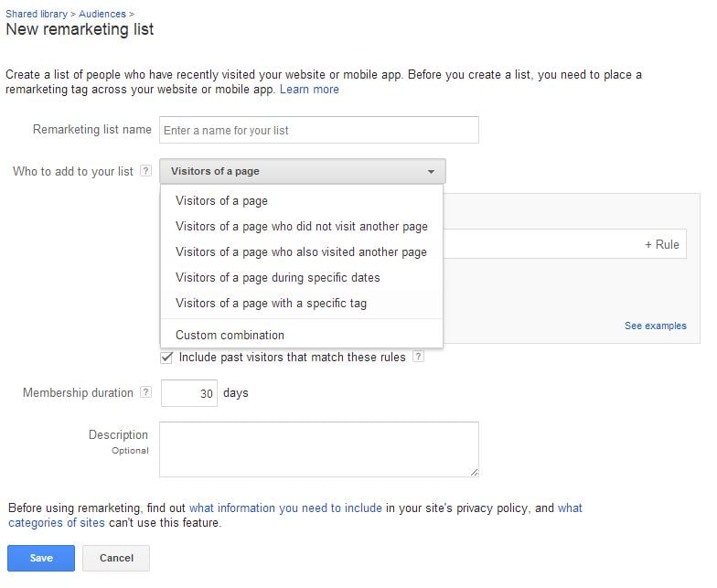Choose 'Visitors of a page with a specific tag'
Image resolution: width=717 pixels, height=588 pixels.
(271, 304)
